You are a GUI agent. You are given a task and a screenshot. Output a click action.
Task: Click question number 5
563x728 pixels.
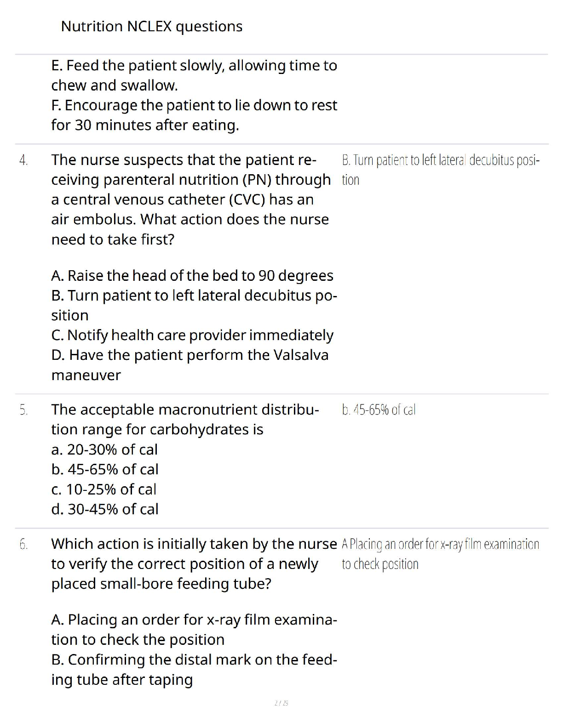point(23,410)
